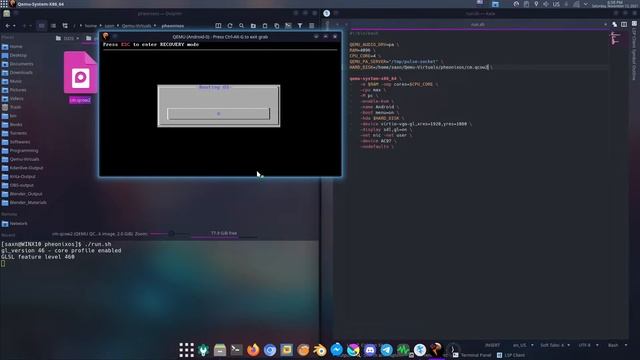This screenshot has height=360, width=640.
Task: Toggle the LSP Client panel in Kate
Action: point(511,355)
